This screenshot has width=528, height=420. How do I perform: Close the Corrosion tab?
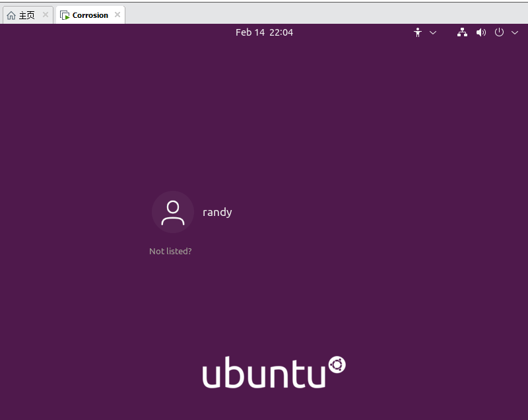point(117,15)
